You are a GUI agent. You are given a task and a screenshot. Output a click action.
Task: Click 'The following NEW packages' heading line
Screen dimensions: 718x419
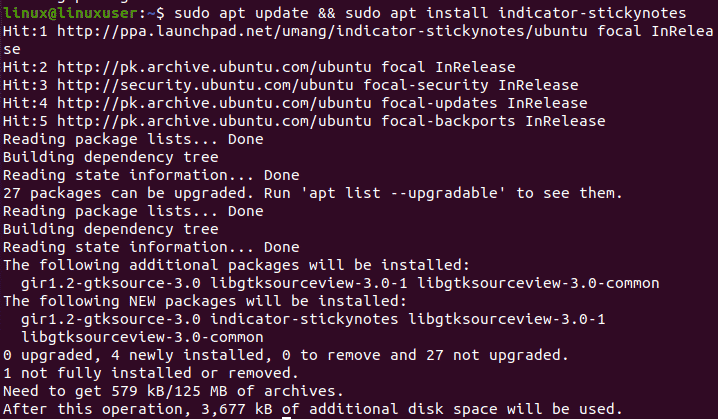[205, 301]
